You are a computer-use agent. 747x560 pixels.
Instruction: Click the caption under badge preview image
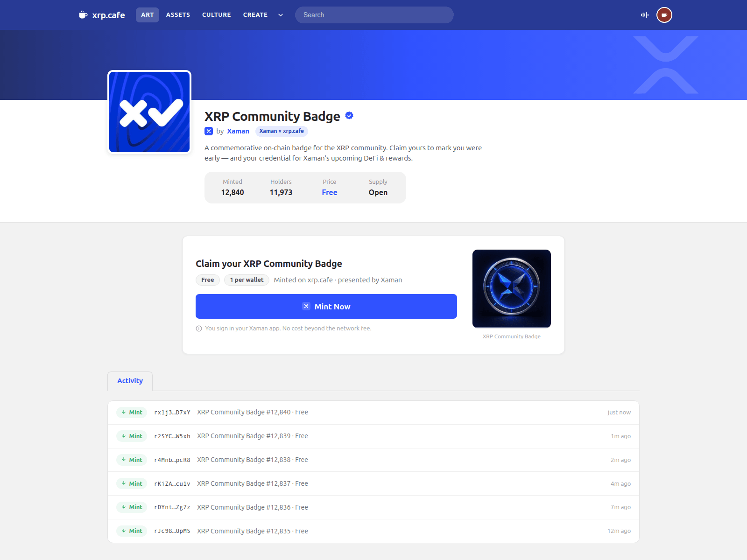coord(512,336)
